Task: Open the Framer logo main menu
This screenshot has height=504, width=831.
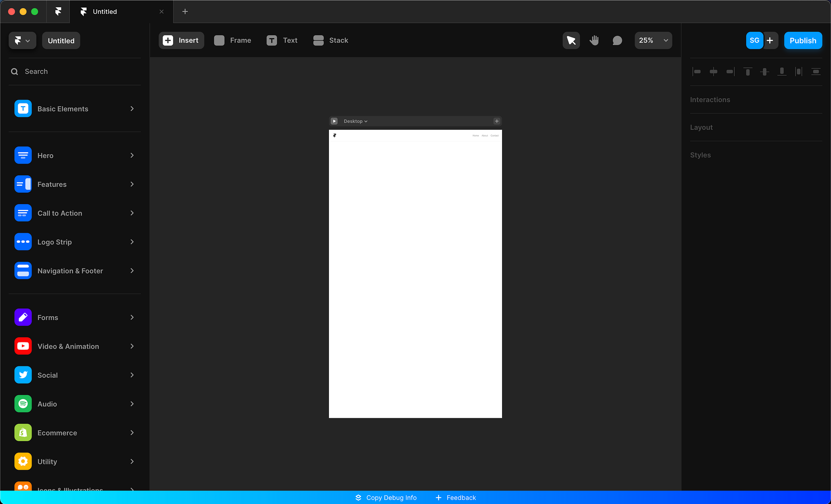Action: pos(22,40)
